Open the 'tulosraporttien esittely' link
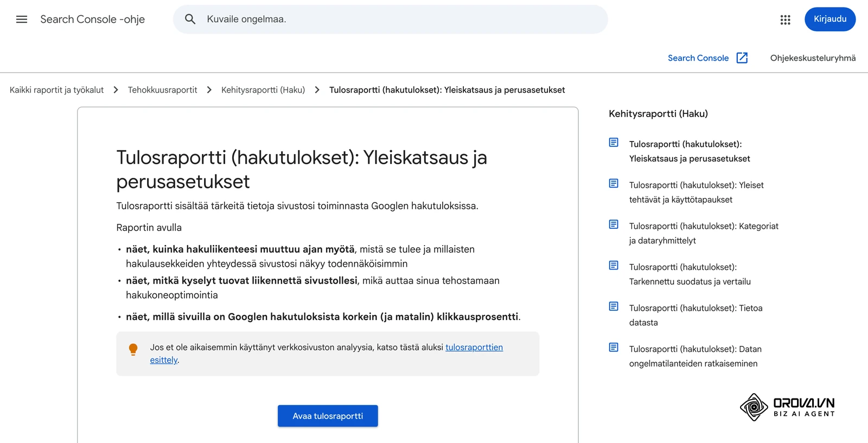868x443 pixels. click(474, 347)
